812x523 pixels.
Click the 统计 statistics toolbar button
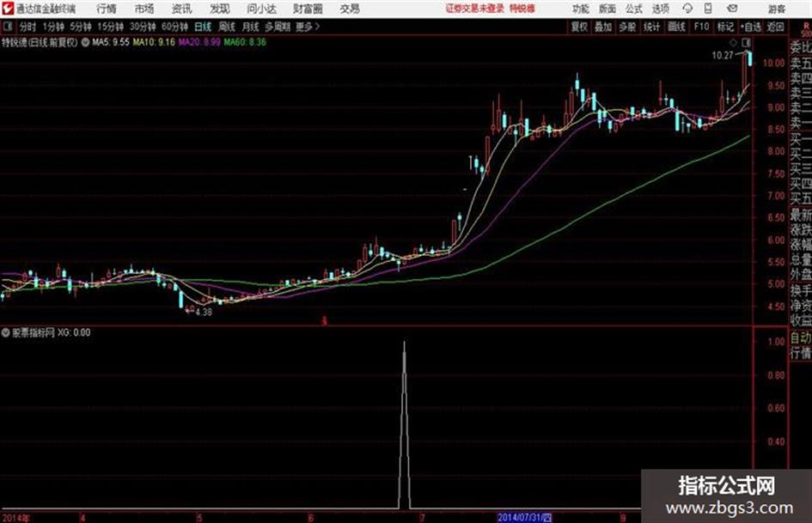point(651,27)
